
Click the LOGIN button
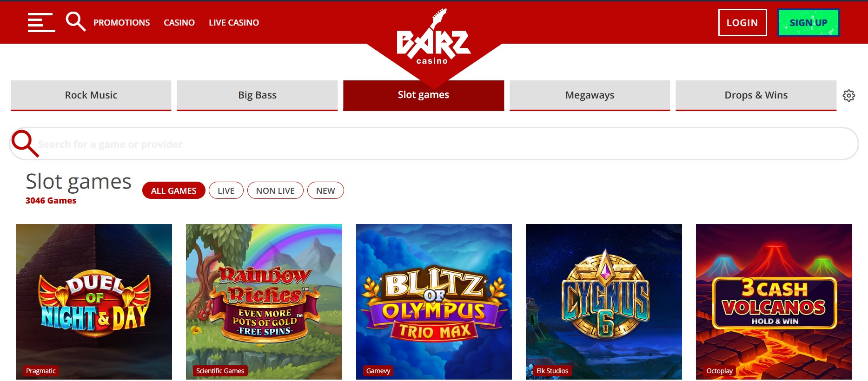[742, 22]
